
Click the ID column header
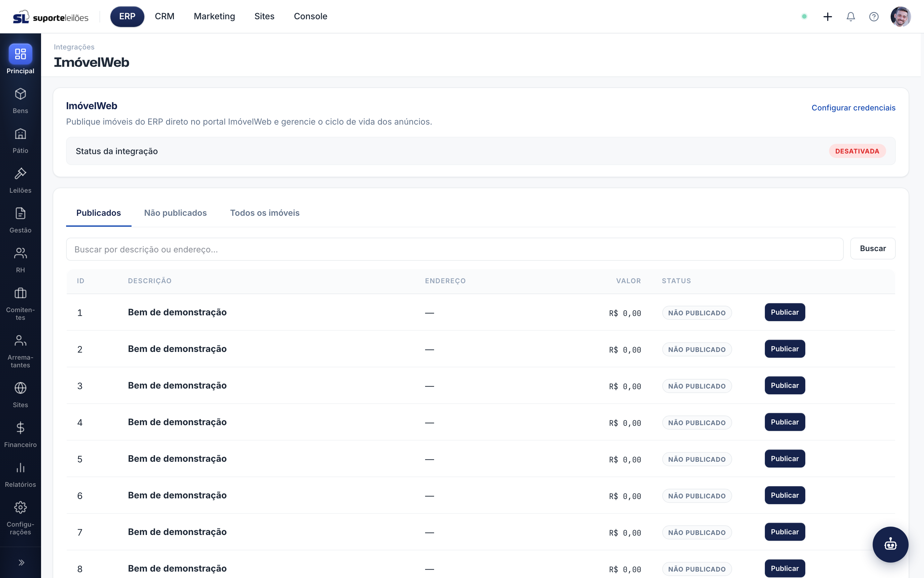(x=81, y=281)
